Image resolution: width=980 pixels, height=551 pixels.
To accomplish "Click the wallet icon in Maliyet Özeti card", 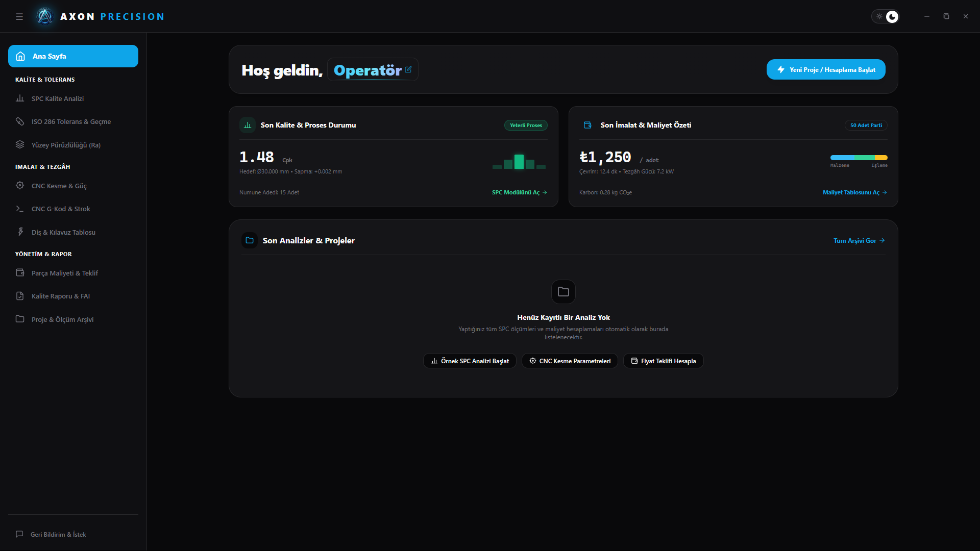I will (x=587, y=125).
